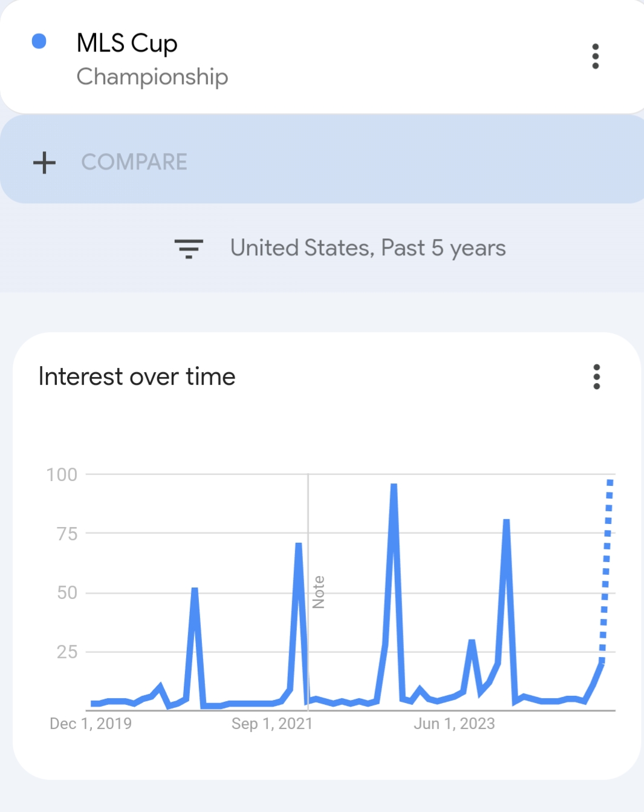This screenshot has height=812, width=644.
Task: Click the Dec 1, 2019 axis label
Action: [91, 724]
